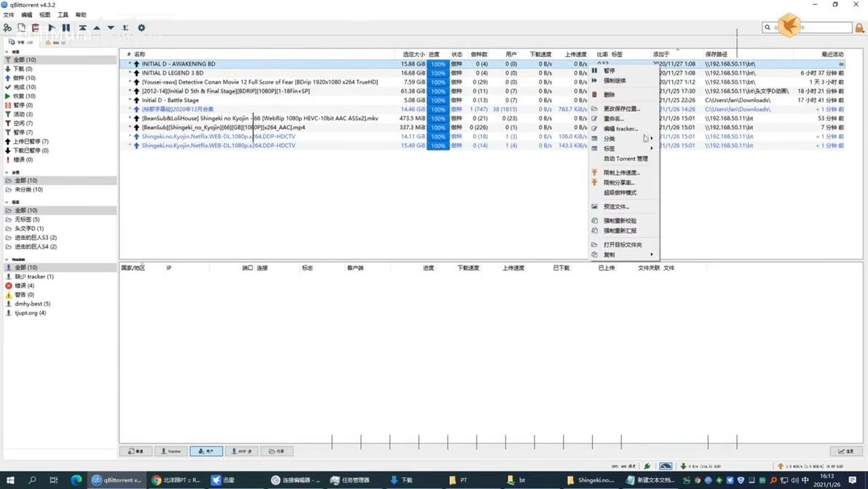Viewport: 868px width, 489px height.
Task: Open the 视图 menu
Action: pos(45,15)
